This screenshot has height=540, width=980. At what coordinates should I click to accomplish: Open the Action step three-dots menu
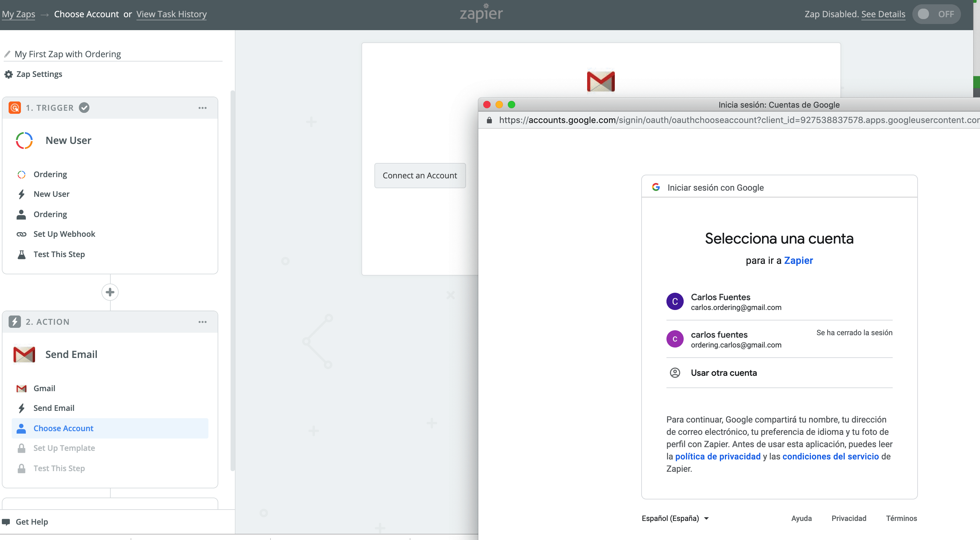point(202,322)
